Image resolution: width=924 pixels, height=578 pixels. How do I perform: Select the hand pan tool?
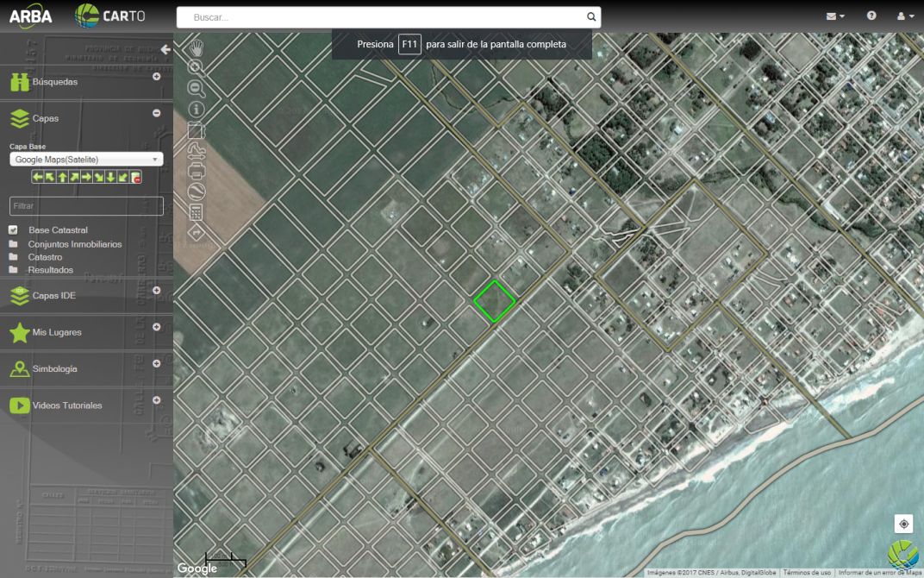[x=197, y=47]
